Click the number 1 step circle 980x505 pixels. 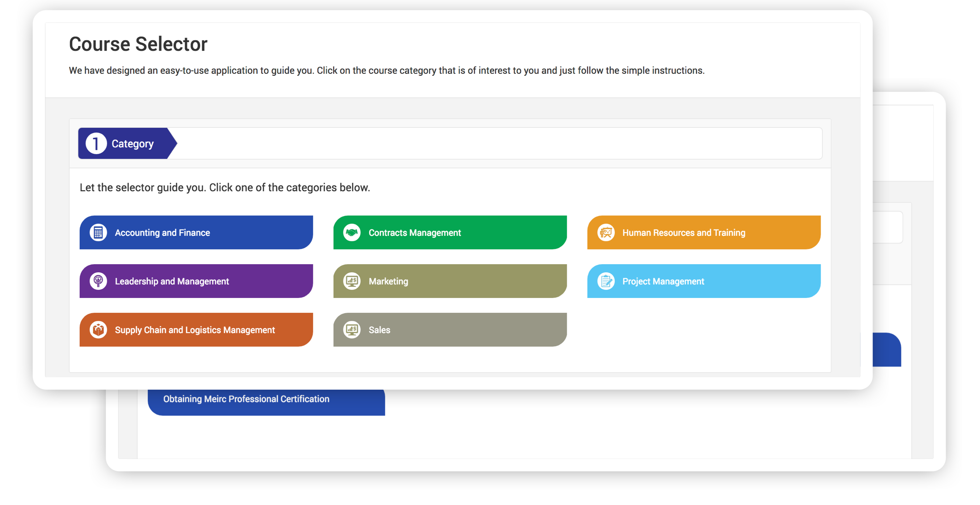click(x=96, y=143)
